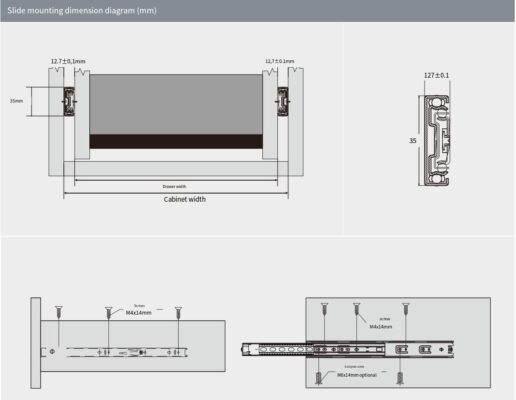This screenshot has width=516, height=400.
Task: Click the "M6x14mm optional" screw label
Action: tap(357, 375)
